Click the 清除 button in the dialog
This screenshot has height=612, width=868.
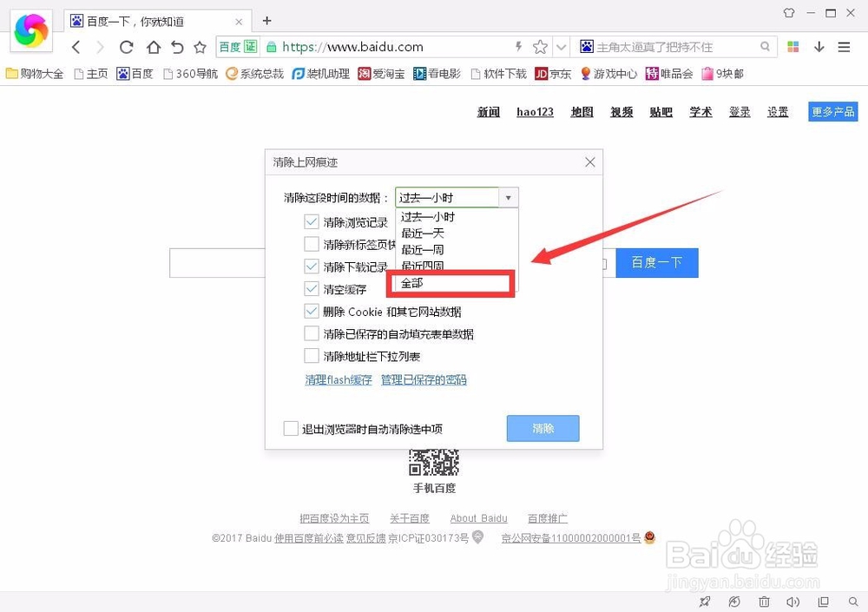point(542,428)
